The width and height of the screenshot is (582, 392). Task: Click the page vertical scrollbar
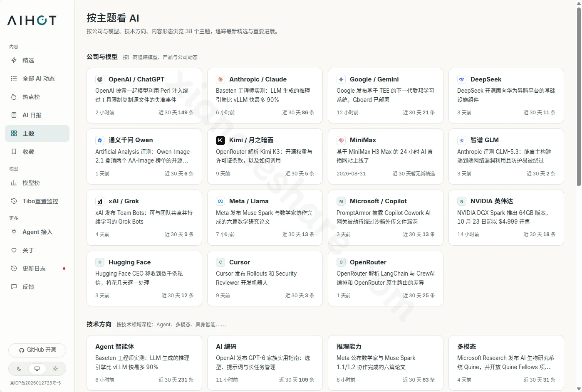pyautogui.click(x=579, y=96)
